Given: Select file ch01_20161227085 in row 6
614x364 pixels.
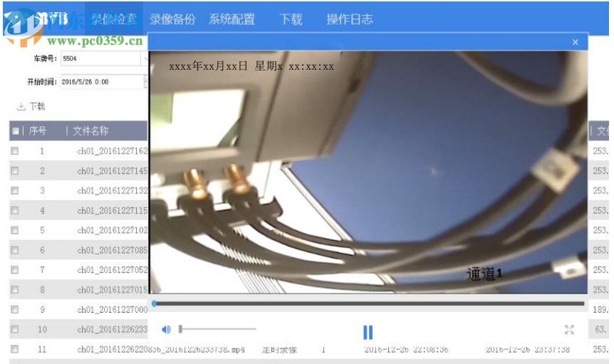Looking at the screenshot, I should coord(113,250).
